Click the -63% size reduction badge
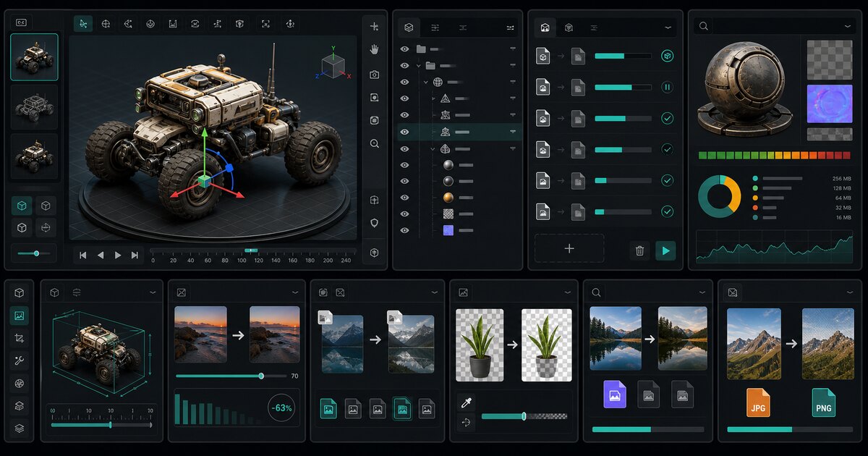The image size is (868, 456). tap(281, 408)
